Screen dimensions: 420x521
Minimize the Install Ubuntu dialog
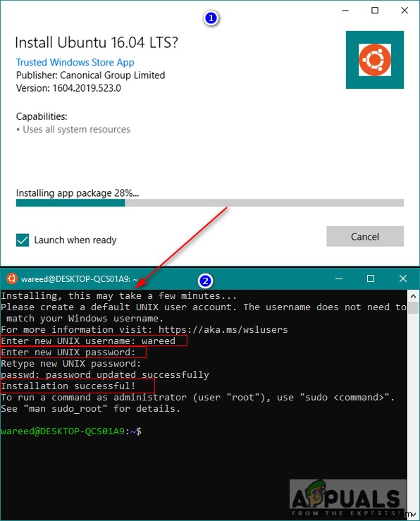click(x=345, y=11)
